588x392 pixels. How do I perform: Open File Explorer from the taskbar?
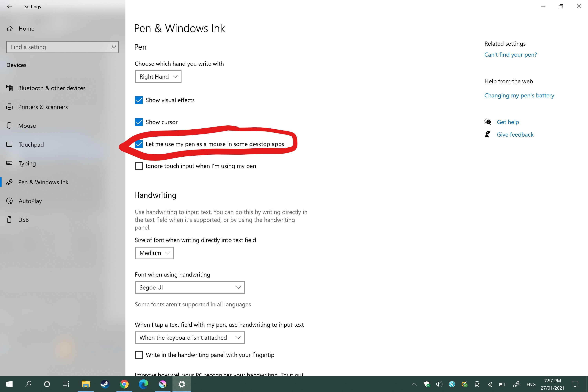(86, 384)
